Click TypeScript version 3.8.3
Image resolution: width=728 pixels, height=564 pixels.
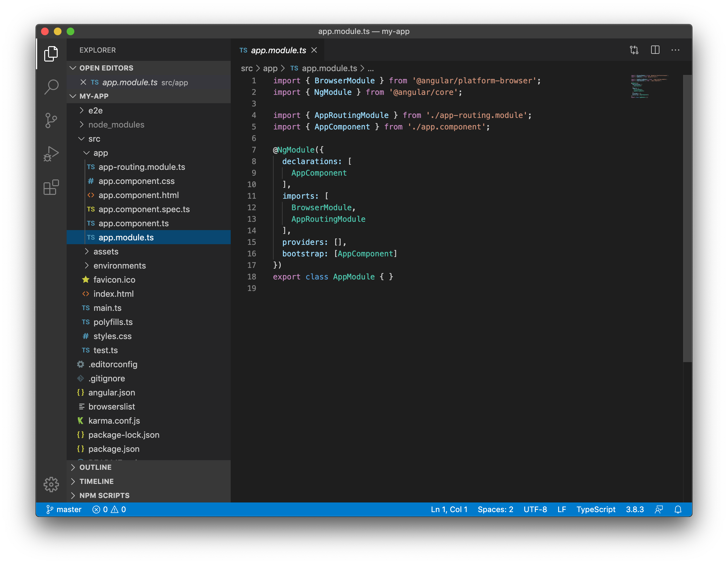pyautogui.click(x=635, y=509)
